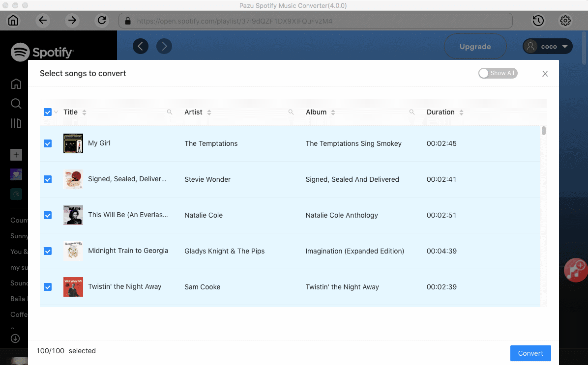The width and height of the screenshot is (588, 365).
Task: Go back using the toolbar back arrow
Action: pyautogui.click(x=43, y=20)
